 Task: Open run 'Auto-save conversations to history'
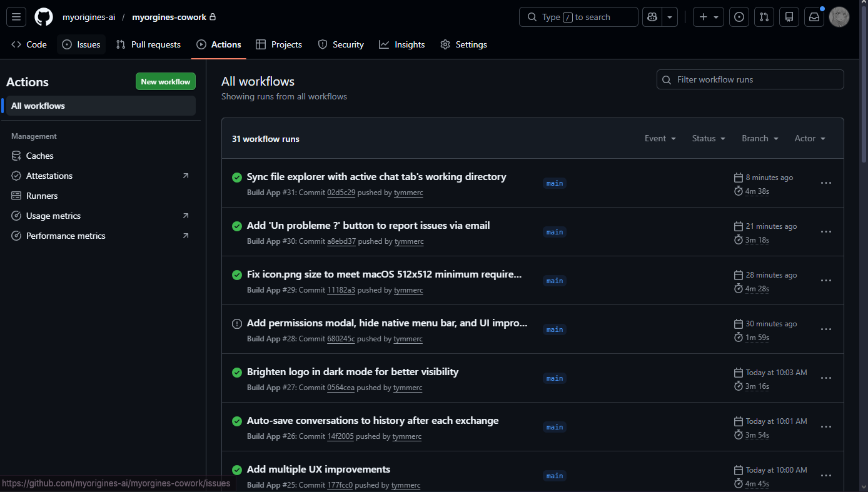(373, 421)
